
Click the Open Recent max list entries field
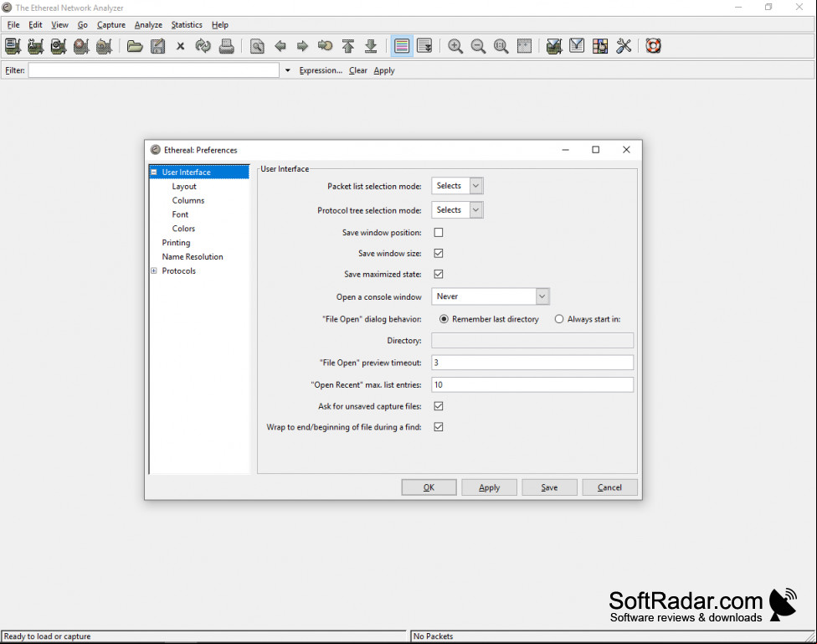pyautogui.click(x=532, y=385)
